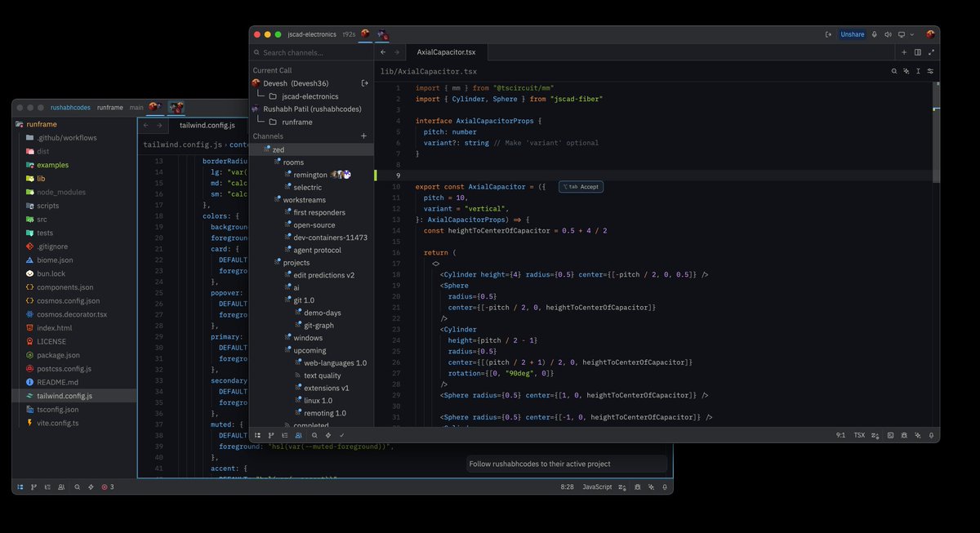Click editor scrollbar thumb in front window
The height and width of the screenshot is (533, 980).
(x=937, y=131)
